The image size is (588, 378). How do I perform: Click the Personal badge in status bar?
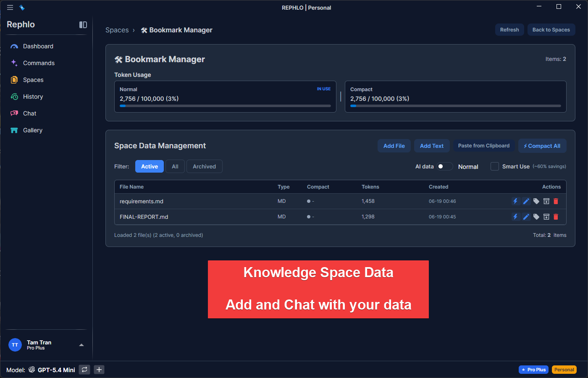pos(564,370)
